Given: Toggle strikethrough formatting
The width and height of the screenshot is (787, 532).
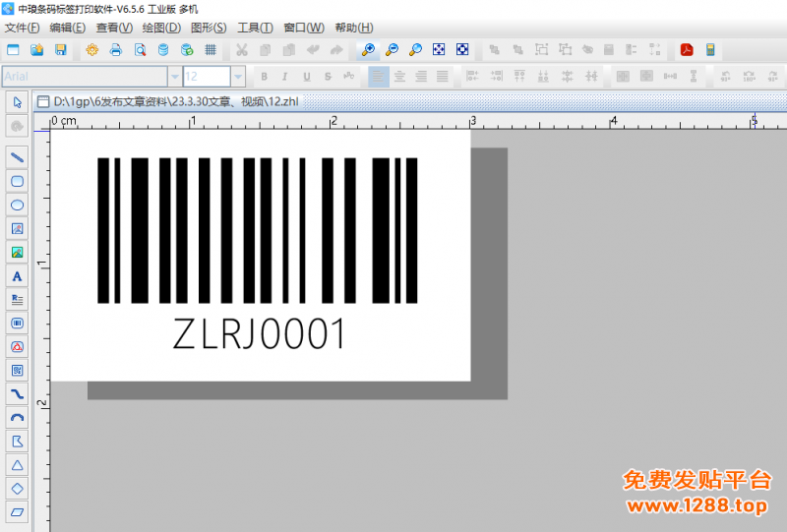Looking at the screenshot, I should coord(328,77).
